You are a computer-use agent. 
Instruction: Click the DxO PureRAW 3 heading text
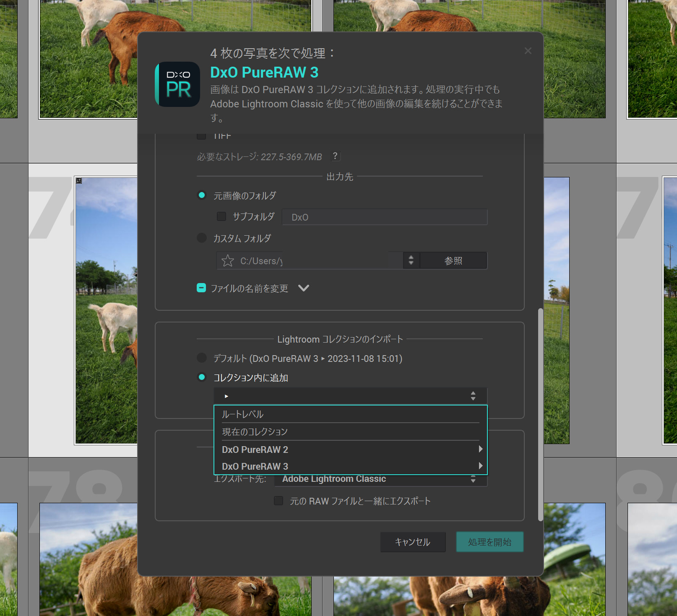pos(264,72)
